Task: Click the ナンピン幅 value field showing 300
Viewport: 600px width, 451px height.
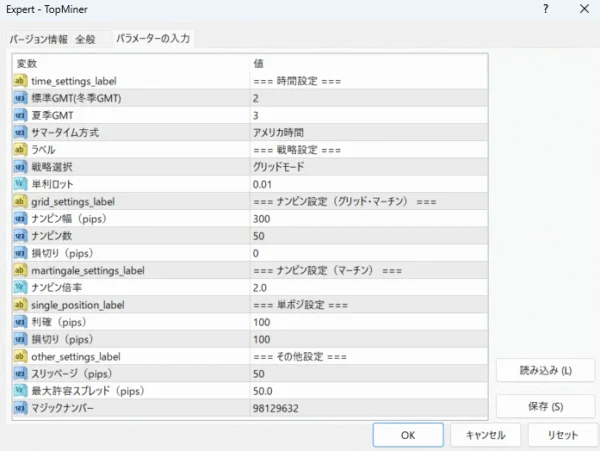Action: [368, 219]
